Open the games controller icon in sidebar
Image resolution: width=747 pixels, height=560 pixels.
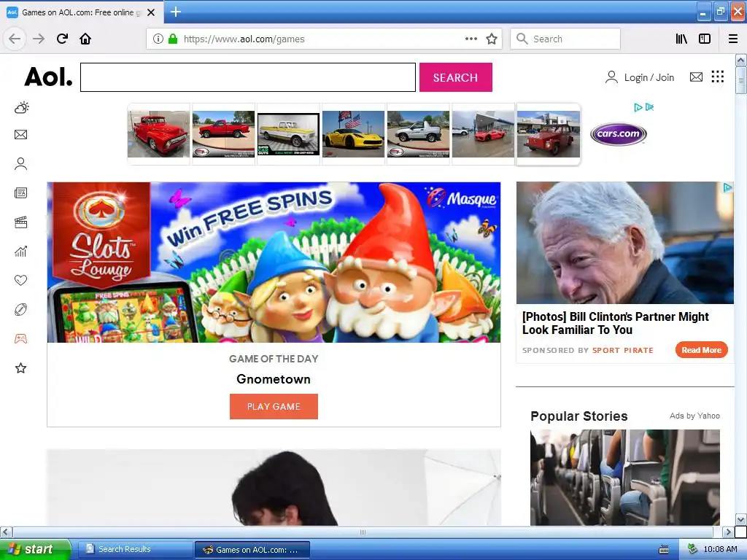point(21,339)
